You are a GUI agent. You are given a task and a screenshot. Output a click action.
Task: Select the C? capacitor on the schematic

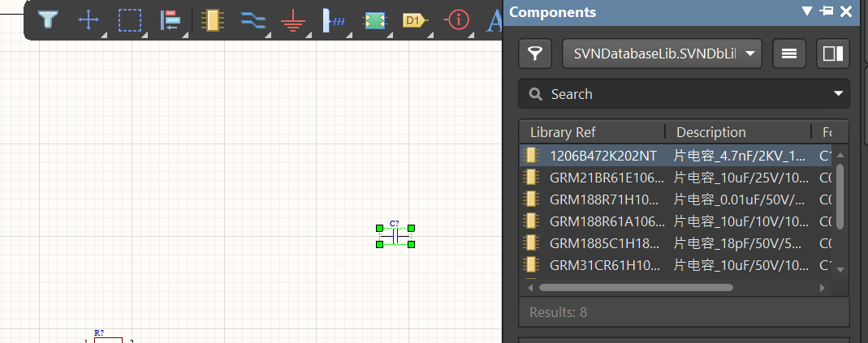(x=395, y=237)
